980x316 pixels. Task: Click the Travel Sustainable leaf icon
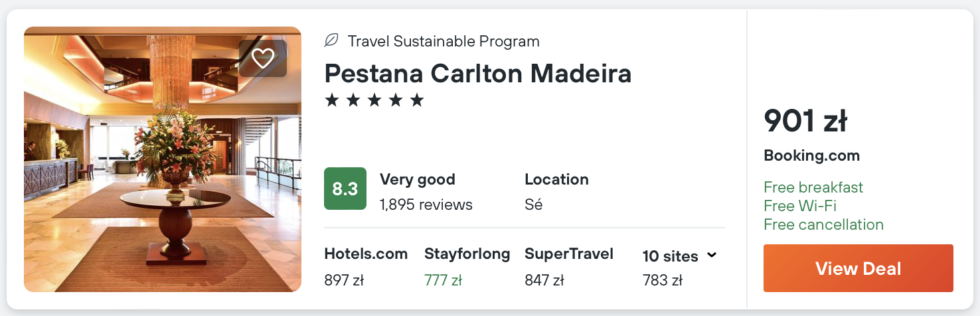coord(331,41)
